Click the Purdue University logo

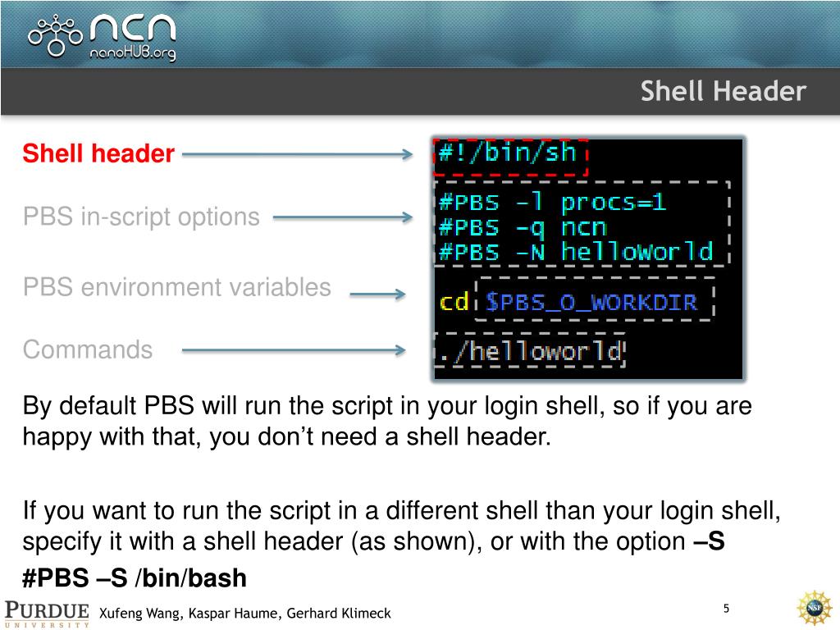[x=47, y=613]
